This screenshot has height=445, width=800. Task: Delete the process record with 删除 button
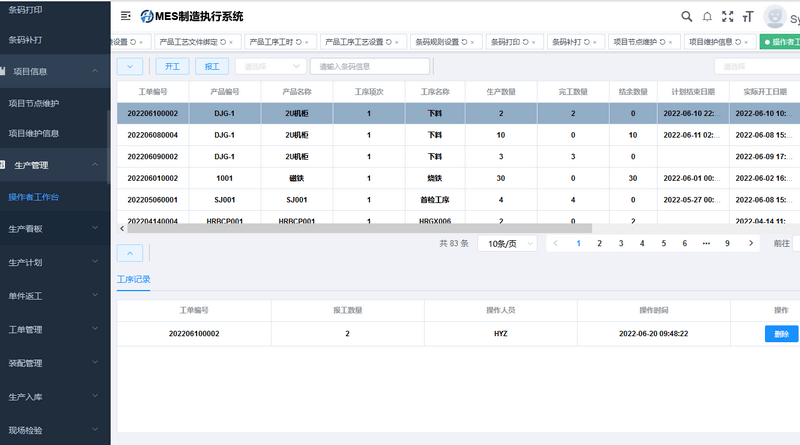point(781,334)
